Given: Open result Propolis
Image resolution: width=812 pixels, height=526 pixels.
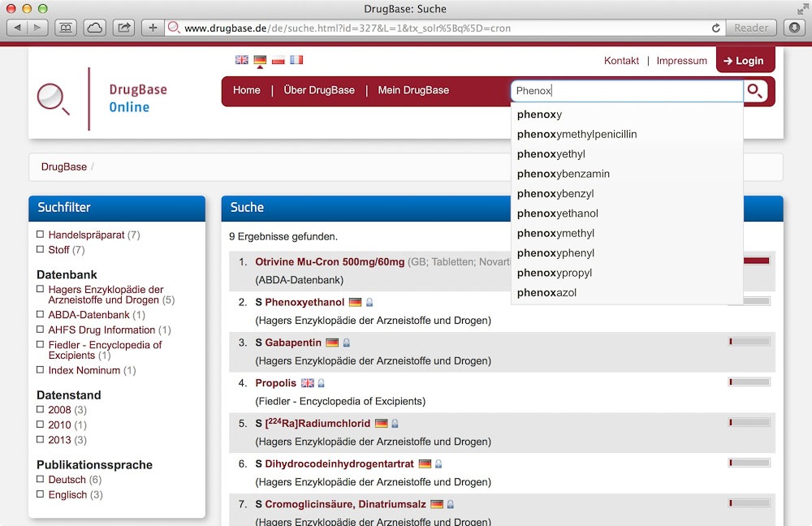Looking at the screenshot, I should point(275,383).
